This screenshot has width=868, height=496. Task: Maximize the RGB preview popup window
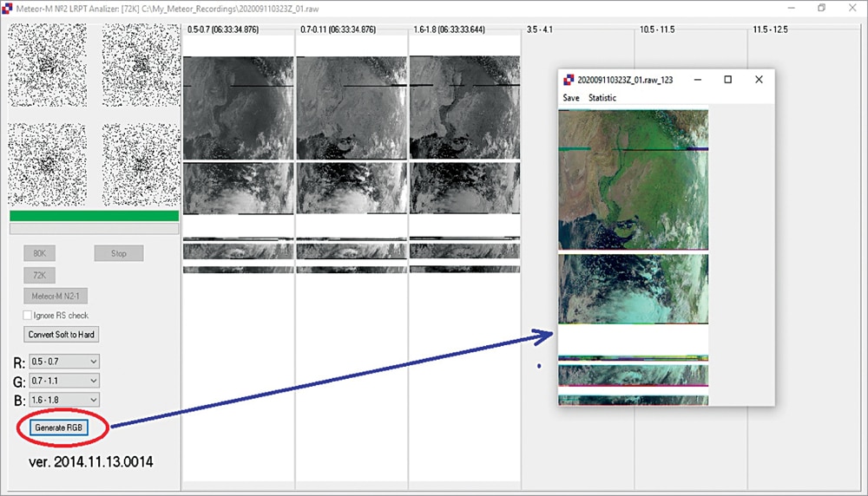(x=727, y=80)
